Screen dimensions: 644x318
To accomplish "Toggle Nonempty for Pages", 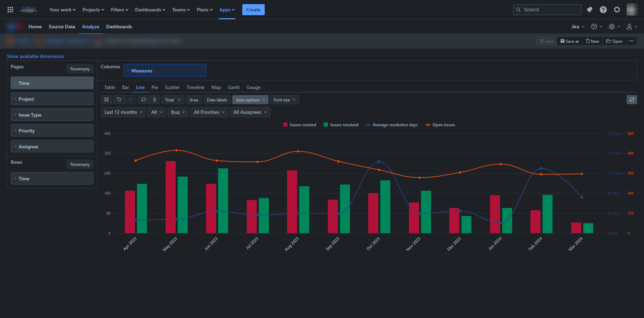I will [80, 69].
